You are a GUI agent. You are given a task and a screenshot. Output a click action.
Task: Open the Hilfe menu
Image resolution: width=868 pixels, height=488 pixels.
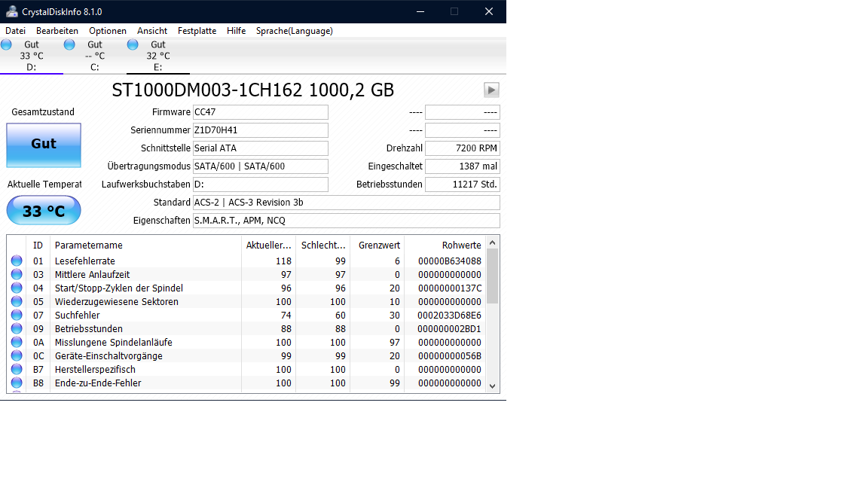(237, 31)
